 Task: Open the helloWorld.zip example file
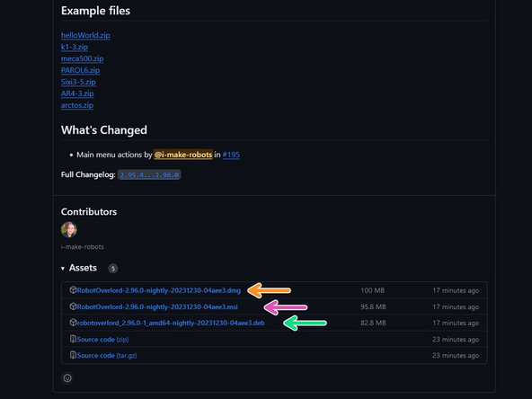pyautogui.click(x=85, y=35)
